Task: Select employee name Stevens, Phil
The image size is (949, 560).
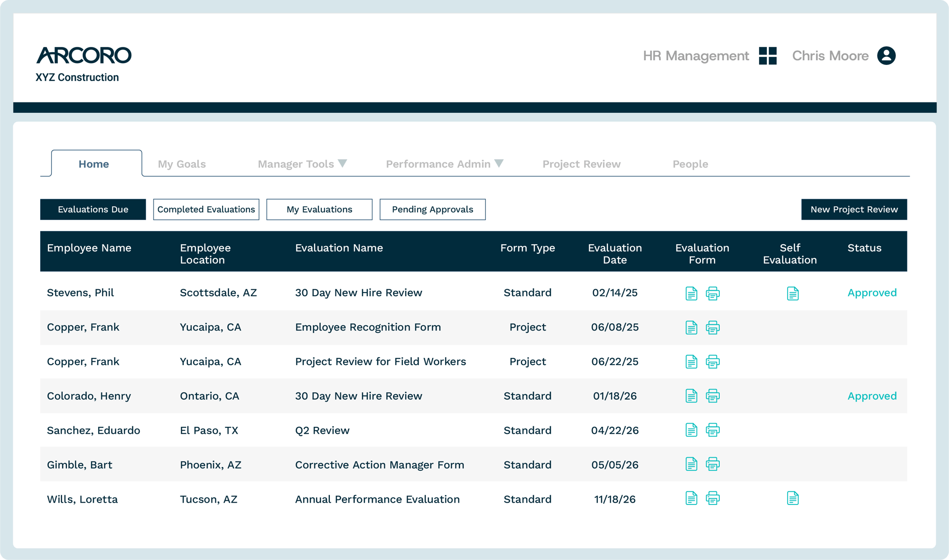Action: [x=81, y=293]
